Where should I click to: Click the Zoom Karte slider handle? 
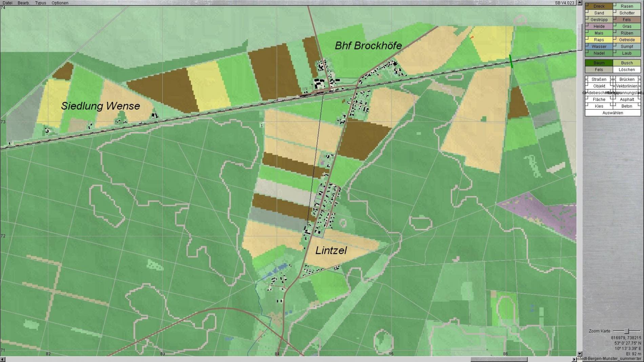coord(627,331)
